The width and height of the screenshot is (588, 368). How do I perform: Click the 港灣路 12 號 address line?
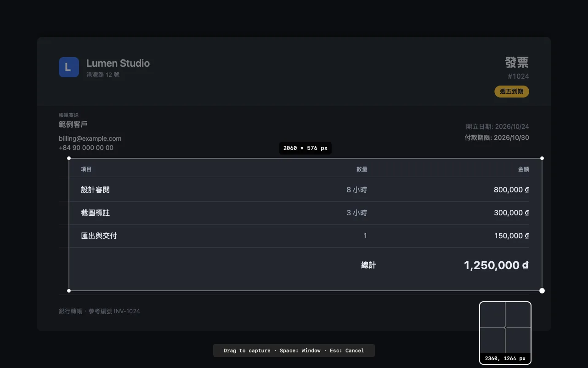pyautogui.click(x=103, y=75)
